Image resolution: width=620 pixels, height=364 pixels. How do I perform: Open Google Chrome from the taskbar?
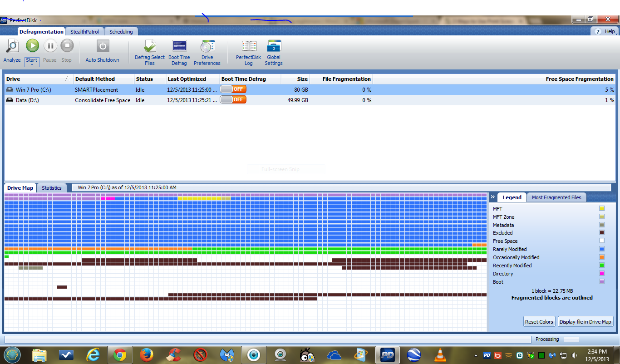pos(120,355)
